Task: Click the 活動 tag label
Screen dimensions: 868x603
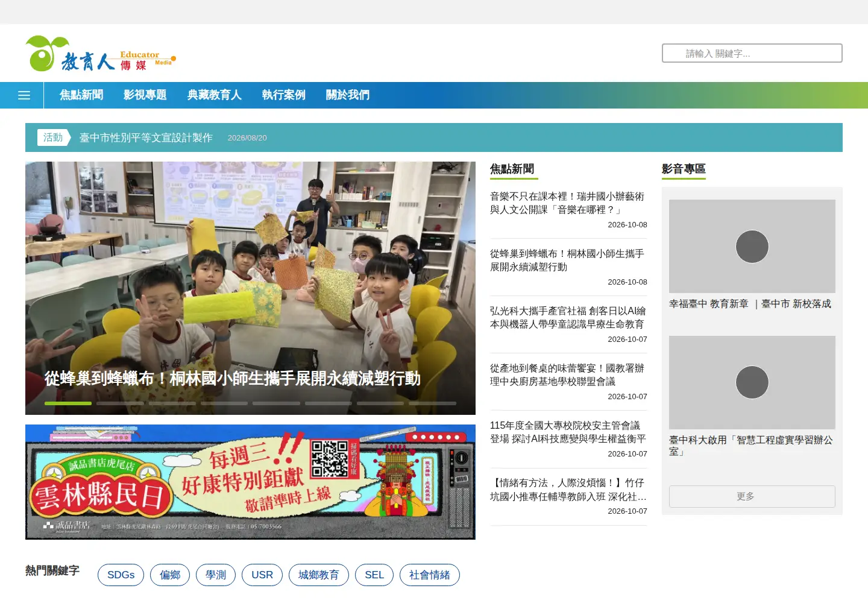Action: click(x=53, y=137)
